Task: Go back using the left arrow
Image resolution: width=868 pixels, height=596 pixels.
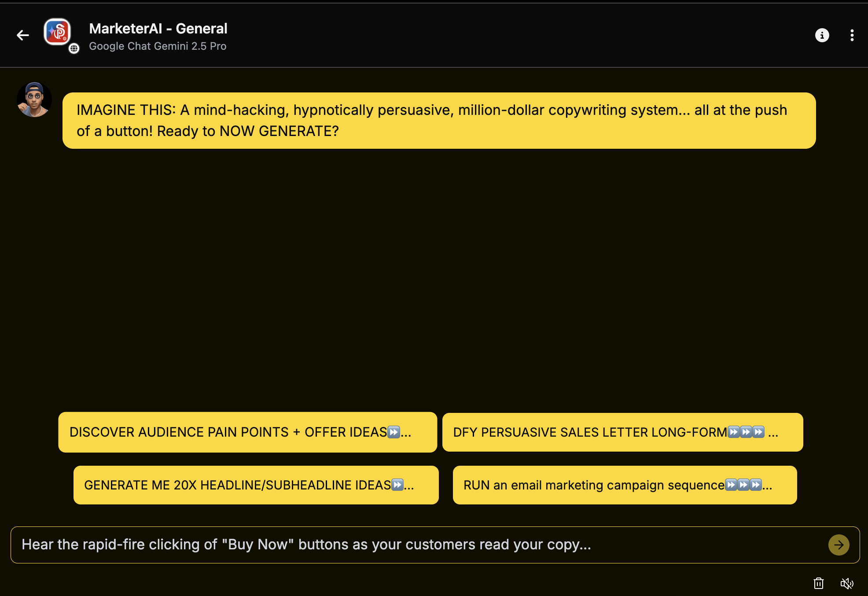Action: tap(23, 35)
